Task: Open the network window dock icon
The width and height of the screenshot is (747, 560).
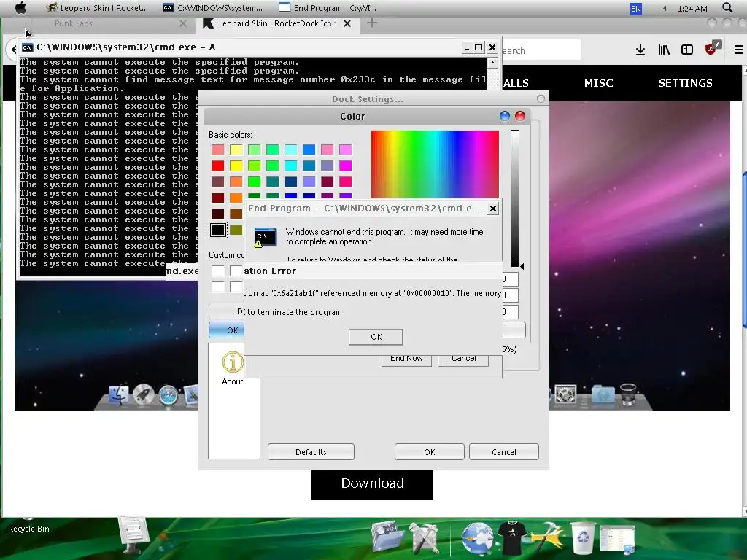Action: tap(617, 540)
